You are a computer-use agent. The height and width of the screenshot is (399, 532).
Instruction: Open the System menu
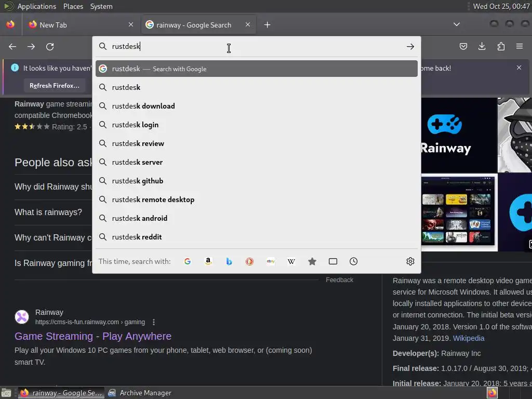point(101,6)
